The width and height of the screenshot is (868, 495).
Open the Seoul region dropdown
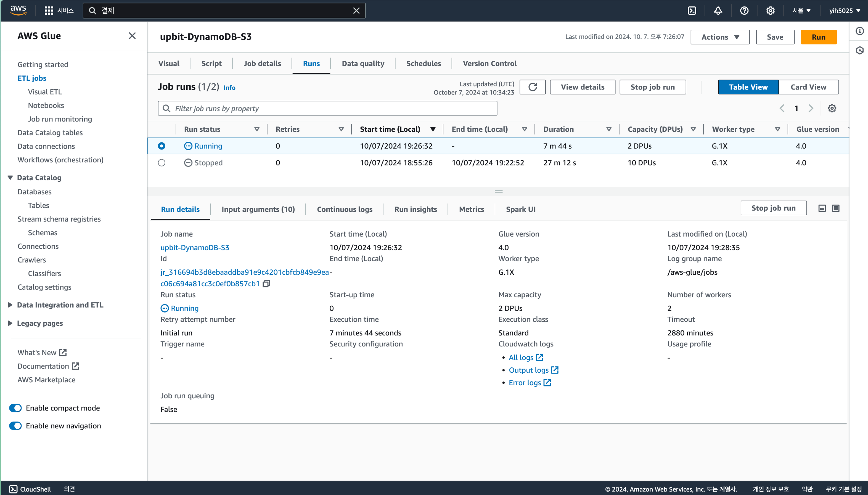tap(801, 11)
